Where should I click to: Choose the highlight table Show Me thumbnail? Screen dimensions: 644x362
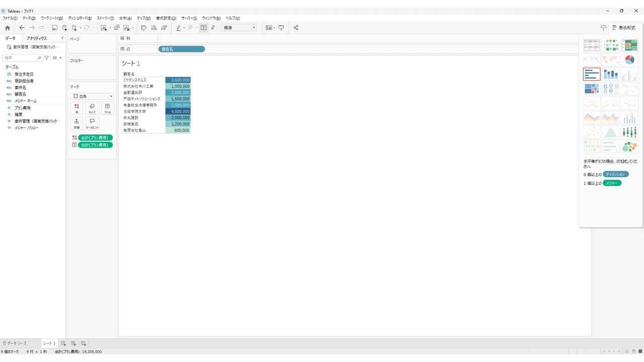(629, 46)
